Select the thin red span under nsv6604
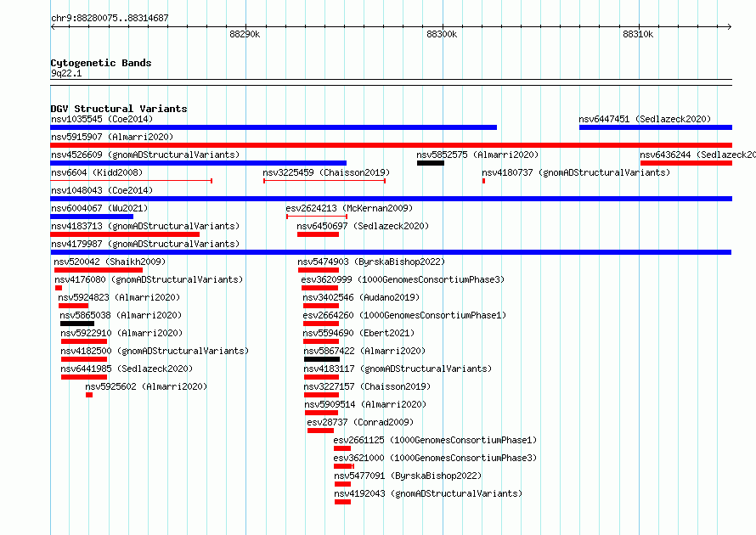The height and width of the screenshot is (535, 756). [x=131, y=181]
